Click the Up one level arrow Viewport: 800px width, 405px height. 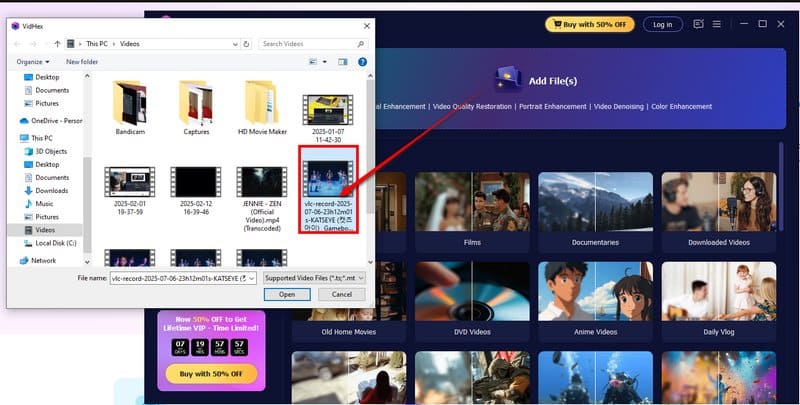tap(56, 44)
